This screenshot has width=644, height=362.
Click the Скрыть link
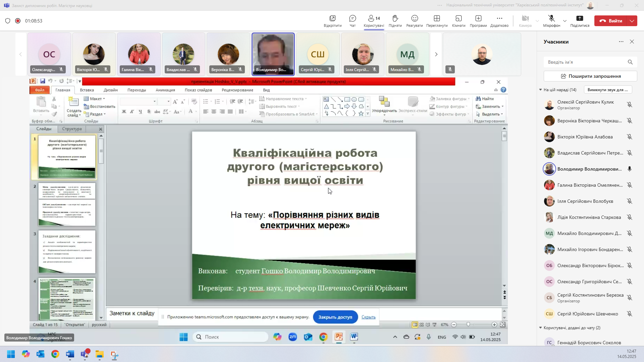368,317
